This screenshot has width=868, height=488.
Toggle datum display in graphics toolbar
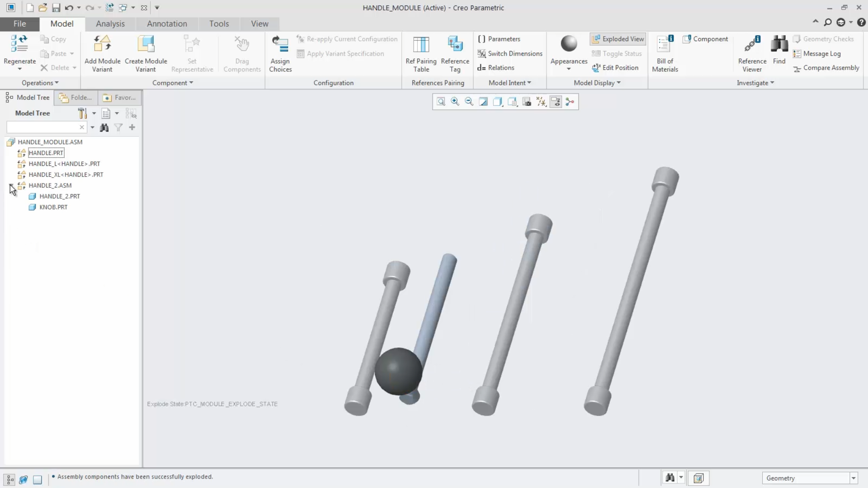(x=541, y=101)
